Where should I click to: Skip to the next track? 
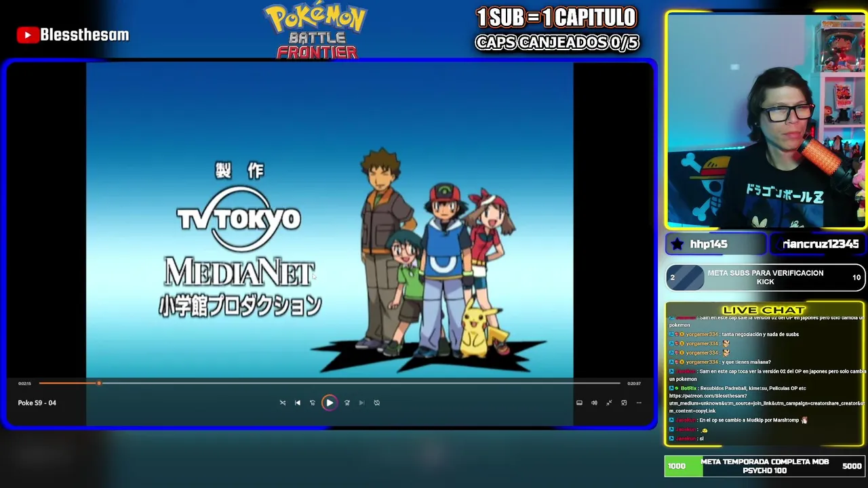[361, 403]
